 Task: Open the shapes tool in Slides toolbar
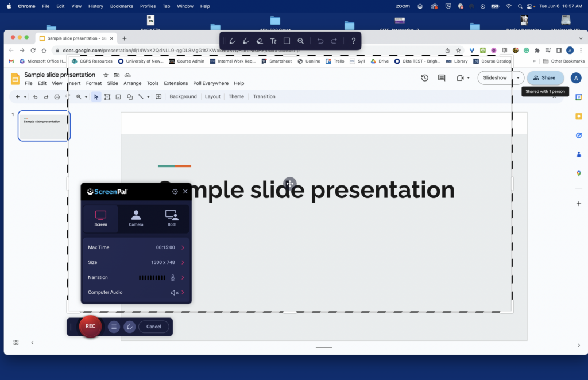[129, 96]
